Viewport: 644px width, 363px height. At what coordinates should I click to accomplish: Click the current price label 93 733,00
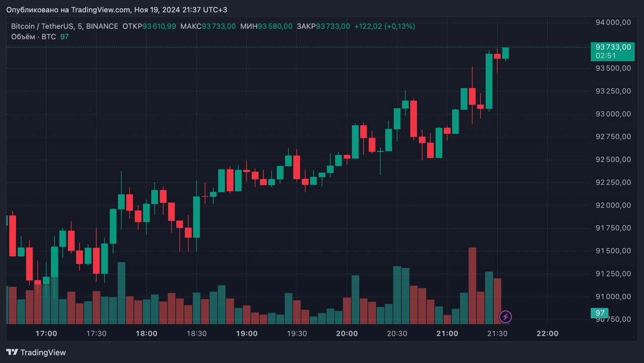coord(613,47)
